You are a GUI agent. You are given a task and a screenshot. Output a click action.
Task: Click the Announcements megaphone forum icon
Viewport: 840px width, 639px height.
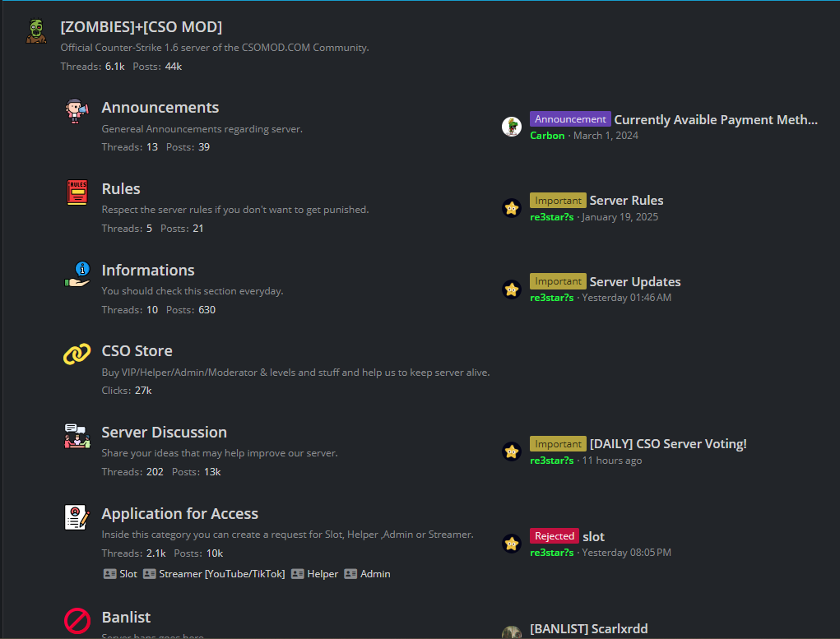click(76, 111)
